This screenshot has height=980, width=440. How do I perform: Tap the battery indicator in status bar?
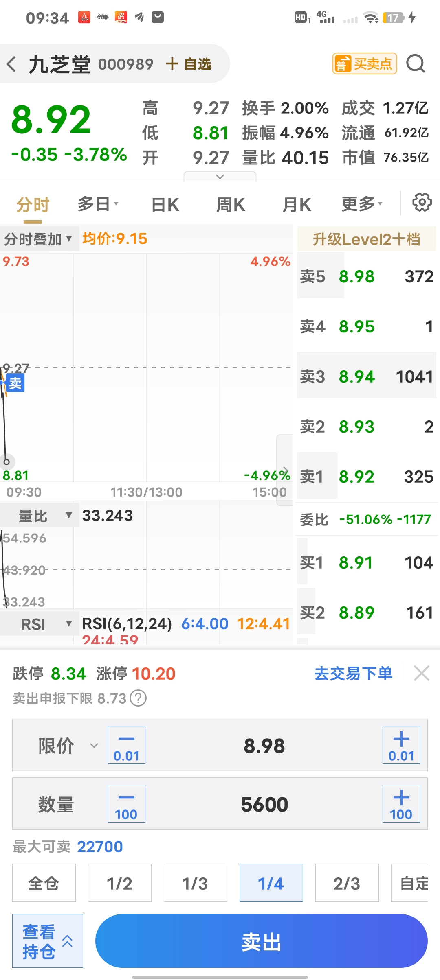tap(393, 17)
